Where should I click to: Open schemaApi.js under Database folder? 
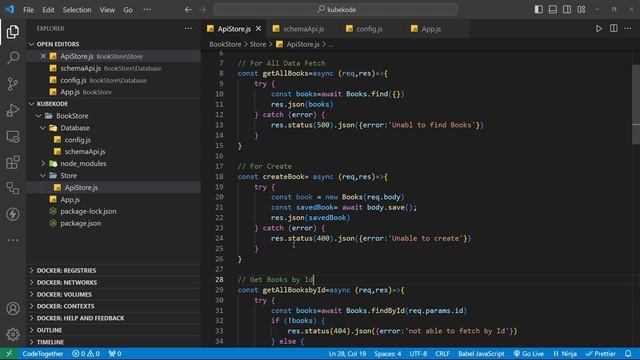pos(114,151)
